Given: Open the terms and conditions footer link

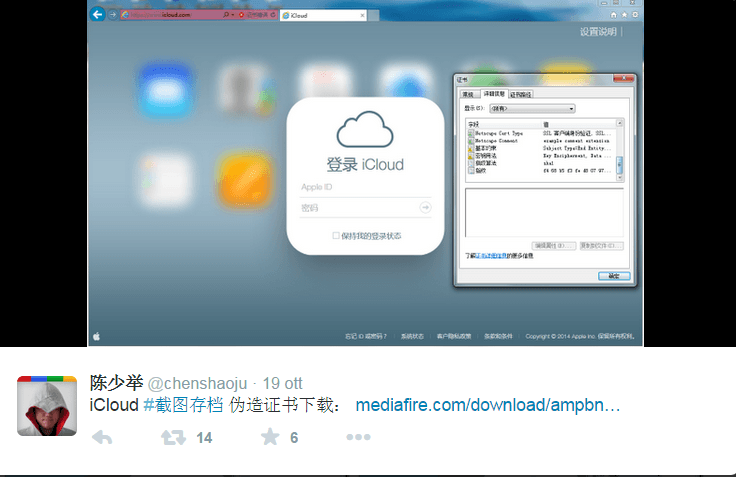Looking at the screenshot, I should (498, 336).
